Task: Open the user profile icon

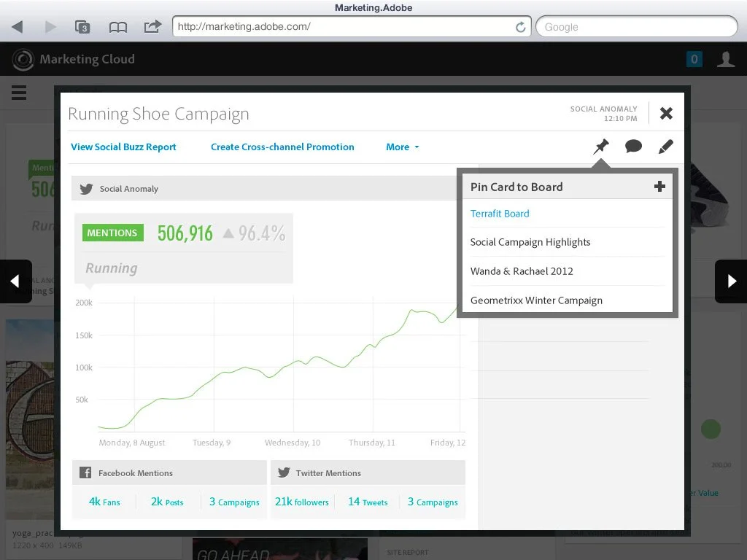Action: tap(726, 59)
